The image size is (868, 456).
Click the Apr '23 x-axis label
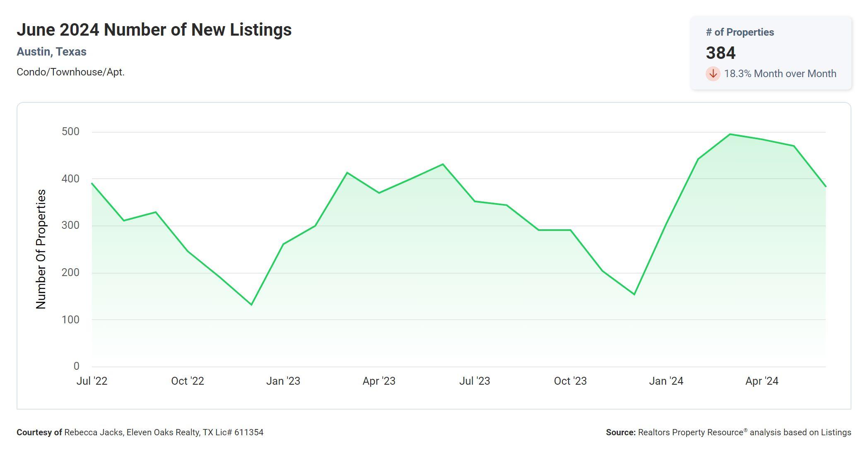379,381
